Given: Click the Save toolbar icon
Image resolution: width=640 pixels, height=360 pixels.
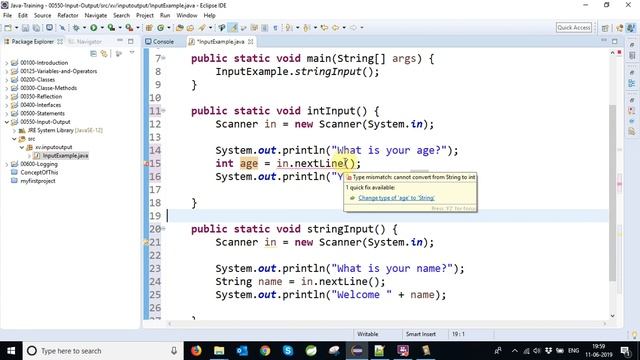Looking at the screenshot, I should click(25, 28).
